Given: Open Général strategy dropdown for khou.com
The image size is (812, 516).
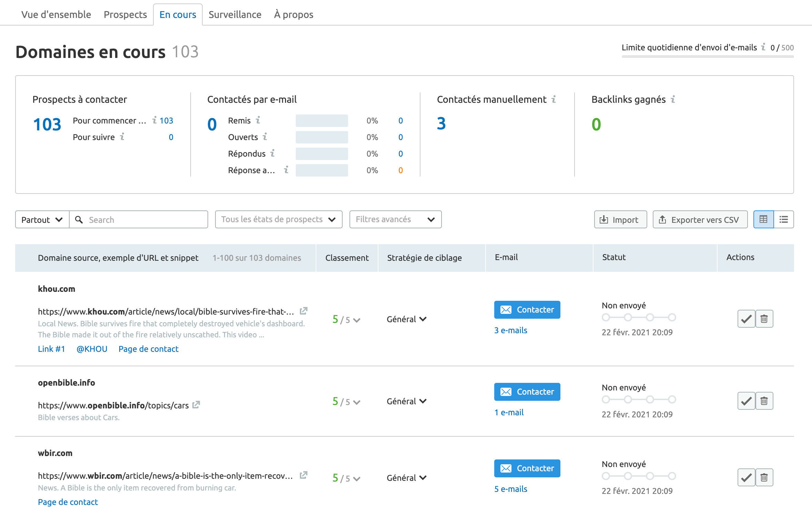Looking at the screenshot, I should [407, 319].
